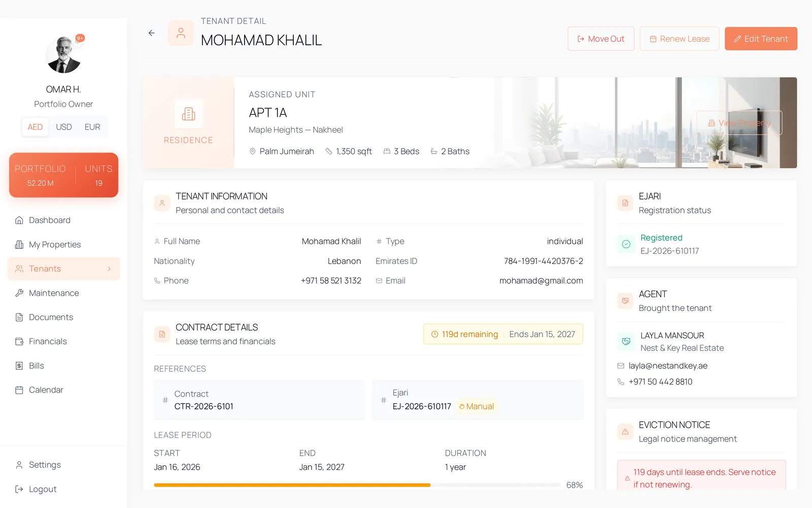812x508 pixels.
Task: Go back using the left arrow icon
Action: [x=151, y=33]
